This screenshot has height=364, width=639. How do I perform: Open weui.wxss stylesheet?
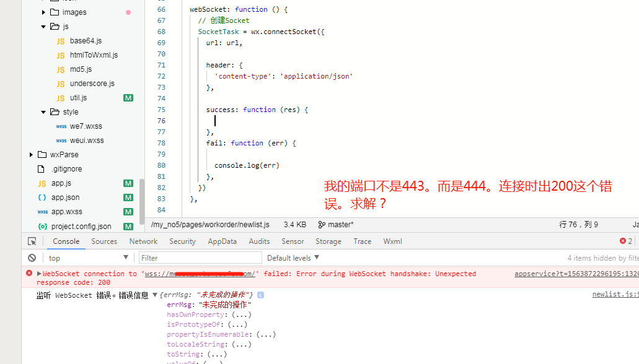pyautogui.click(x=87, y=141)
